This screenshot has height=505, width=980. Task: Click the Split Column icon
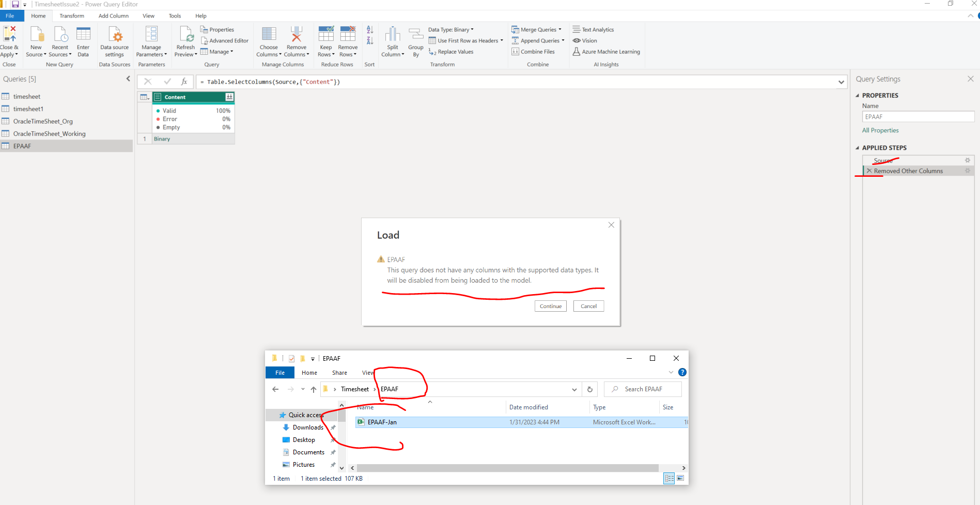point(393,34)
